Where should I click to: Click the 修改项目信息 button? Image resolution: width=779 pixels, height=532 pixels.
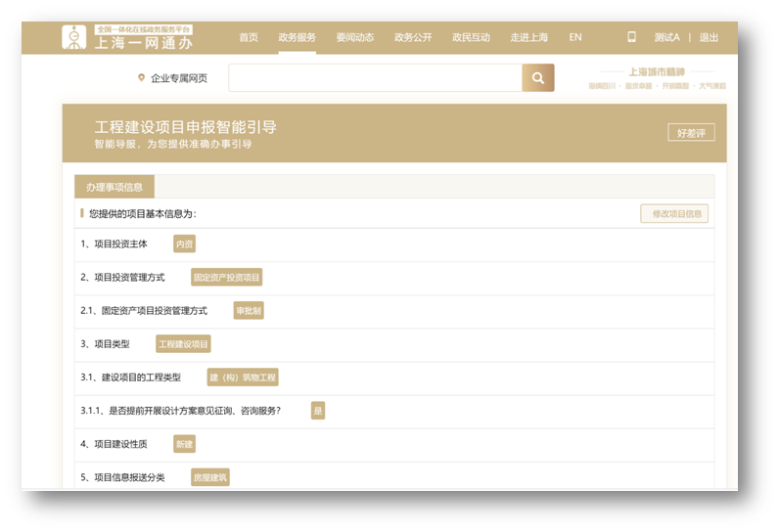(674, 214)
